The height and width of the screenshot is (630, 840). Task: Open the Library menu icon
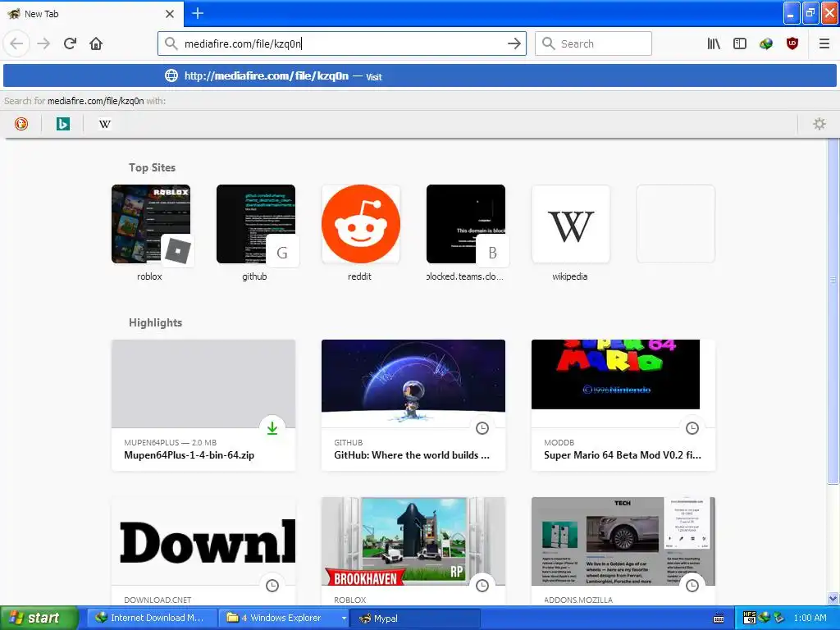(x=714, y=43)
